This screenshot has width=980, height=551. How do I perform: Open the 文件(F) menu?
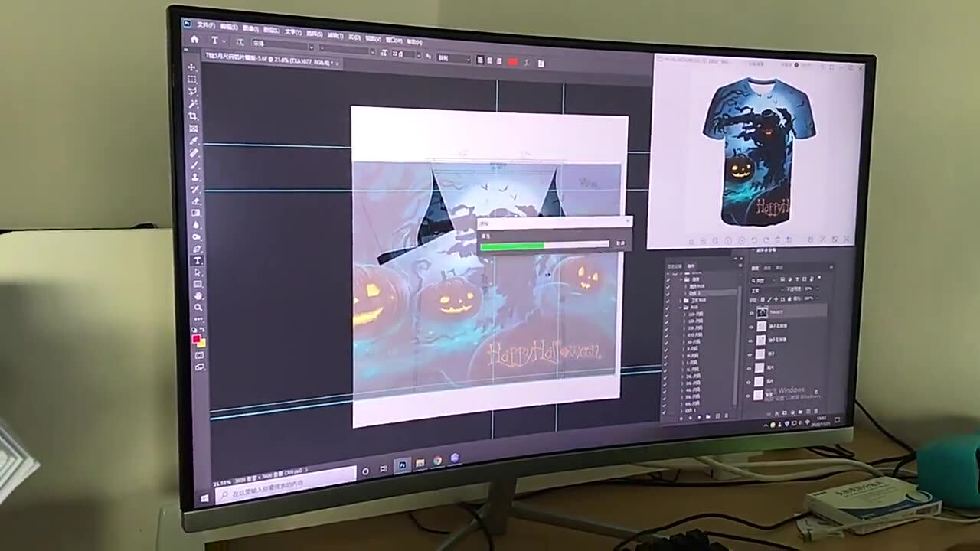coord(207,25)
